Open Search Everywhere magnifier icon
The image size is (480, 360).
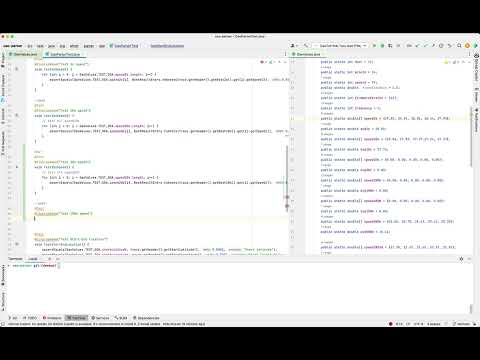[459, 46]
